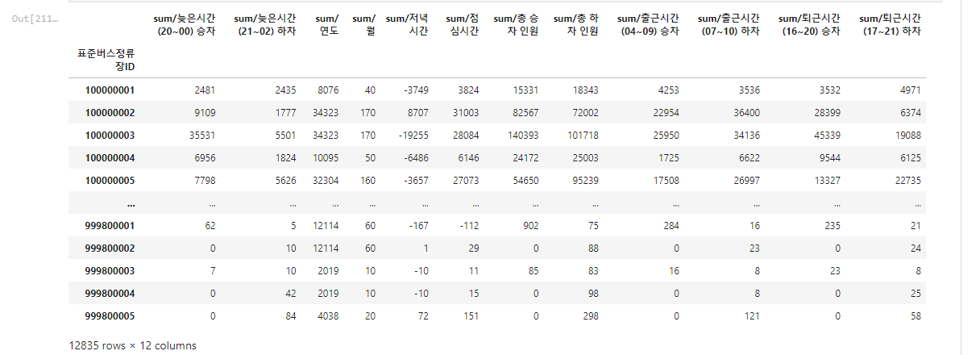Viewport: 980px width, 355px height.
Task: Click cell value 121 in row 999800005
Action: tap(754, 315)
